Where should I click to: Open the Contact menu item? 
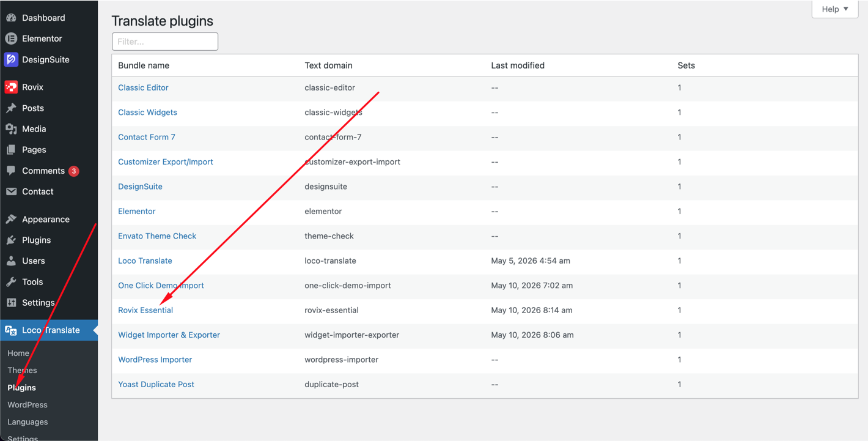point(38,191)
